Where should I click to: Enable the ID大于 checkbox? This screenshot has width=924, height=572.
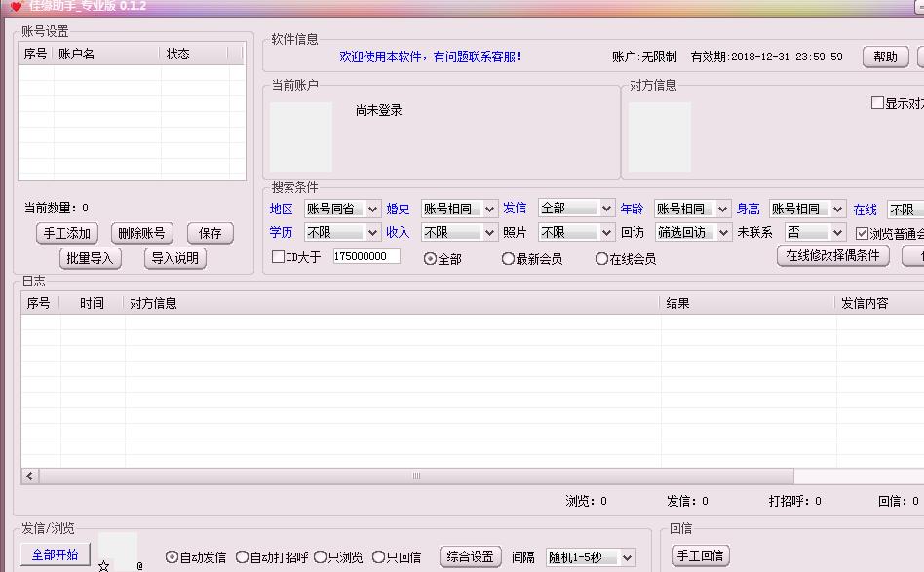pyautogui.click(x=278, y=257)
